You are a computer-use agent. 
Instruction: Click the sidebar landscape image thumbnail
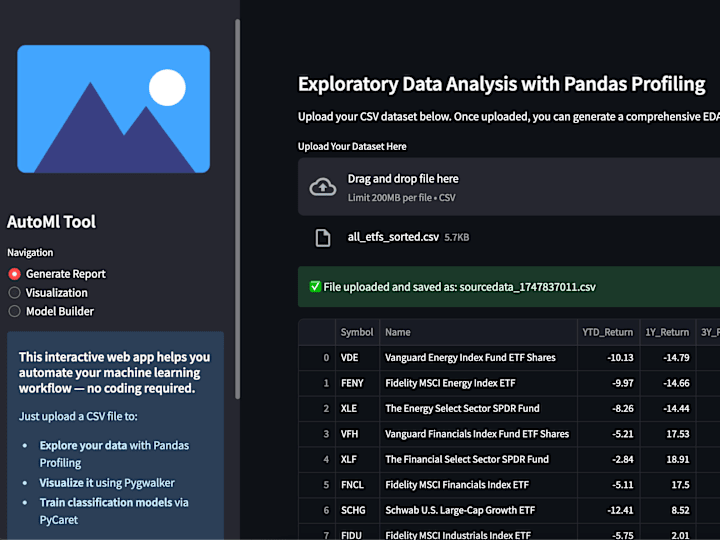pos(113,109)
